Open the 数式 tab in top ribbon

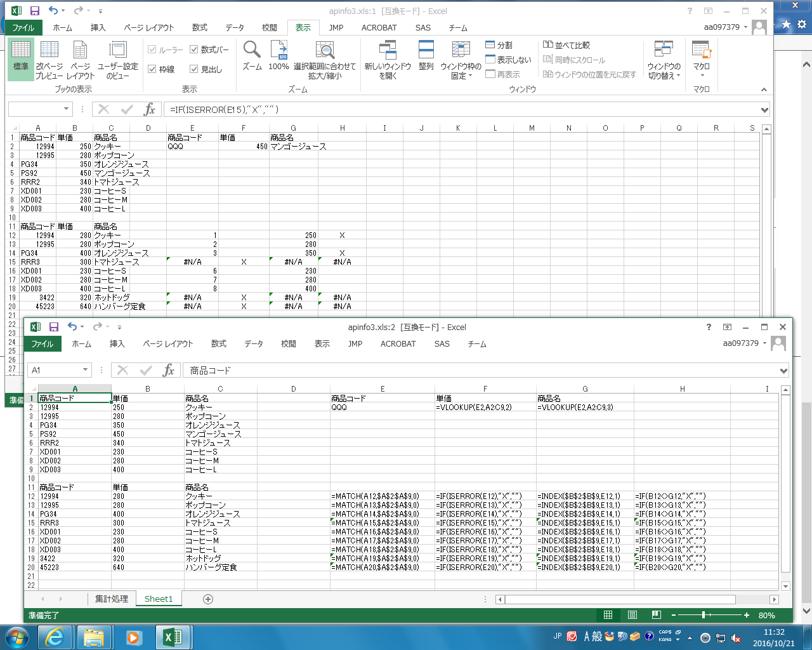click(199, 28)
